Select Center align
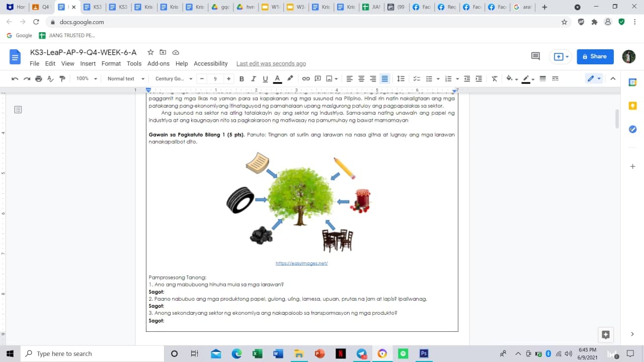Screen dimensions: 644x362 click(x=361, y=78)
